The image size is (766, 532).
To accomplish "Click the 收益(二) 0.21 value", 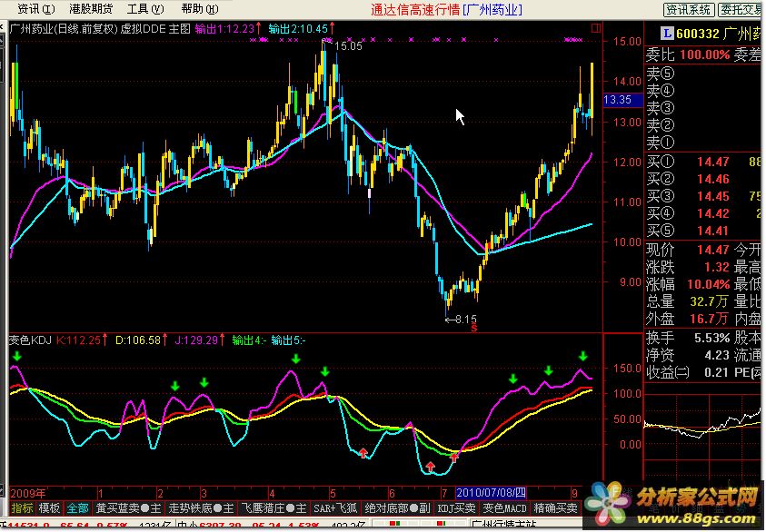I will pos(717,372).
